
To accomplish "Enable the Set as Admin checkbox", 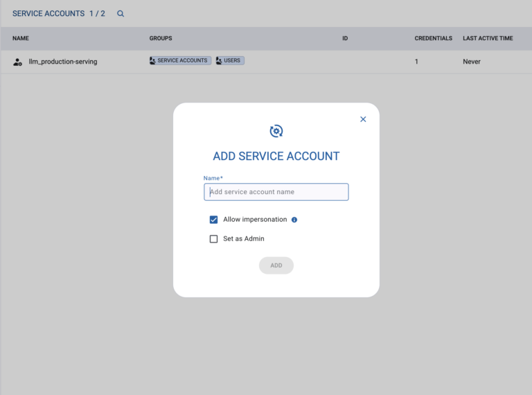I will (x=214, y=239).
